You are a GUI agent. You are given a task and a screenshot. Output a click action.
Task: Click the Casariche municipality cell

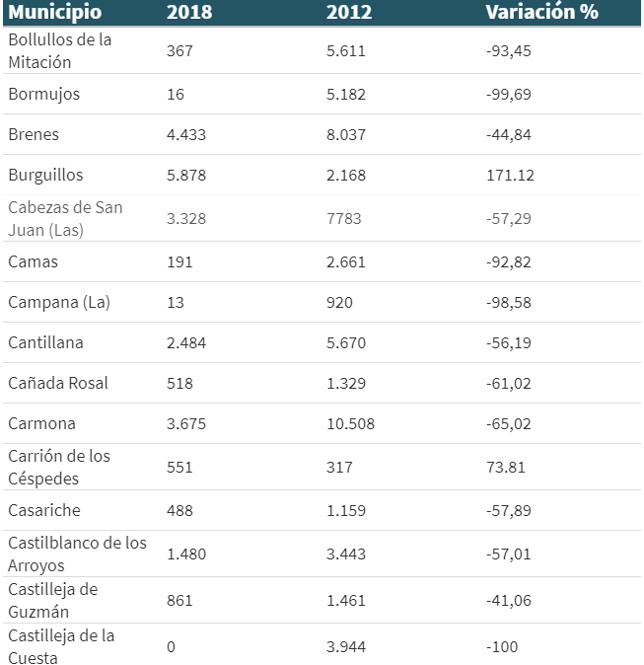point(44,511)
